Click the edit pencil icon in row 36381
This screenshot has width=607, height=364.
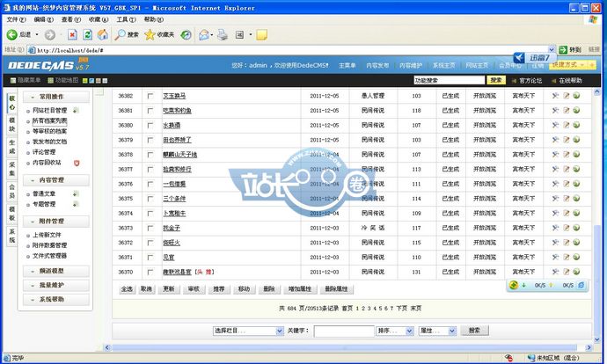pyautogui.click(x=566, y=110)
